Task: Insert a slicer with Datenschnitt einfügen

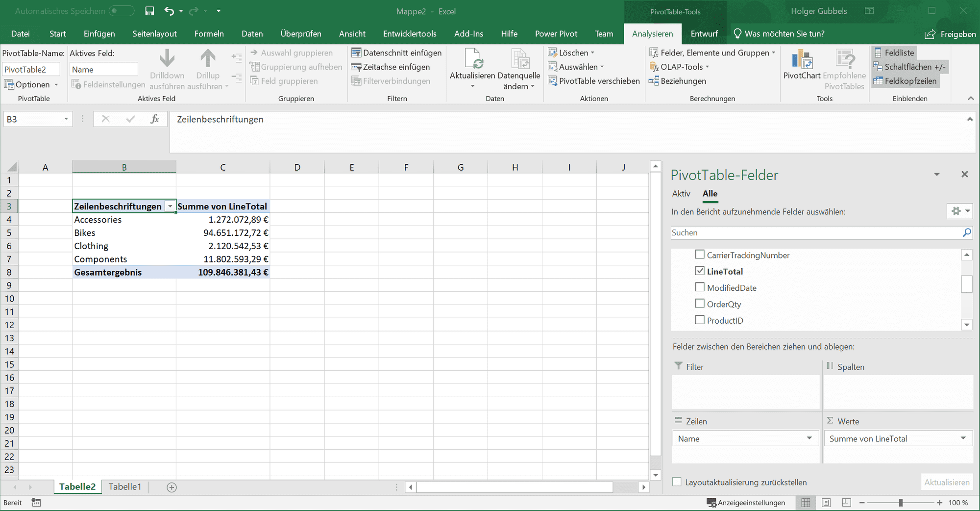Action: pos(396,52)
